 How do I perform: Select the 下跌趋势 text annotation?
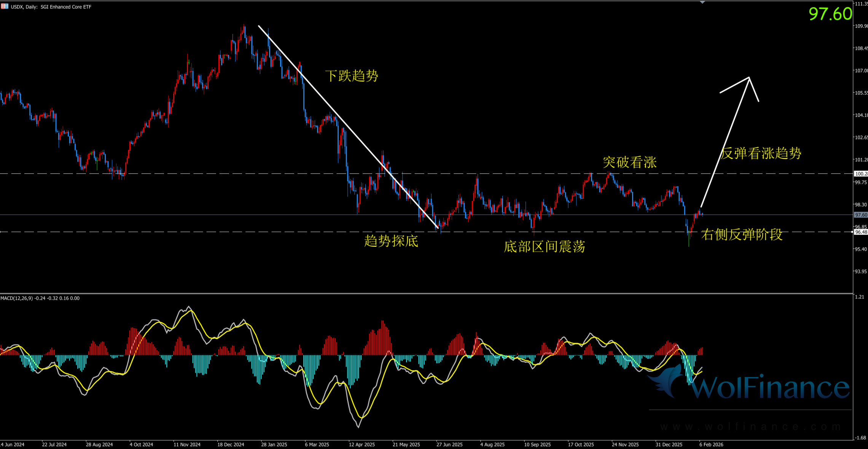tap(351, 76)
